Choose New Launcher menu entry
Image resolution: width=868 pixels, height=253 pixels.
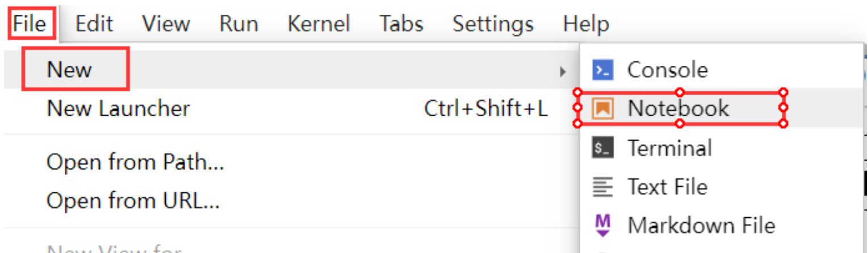288,108
